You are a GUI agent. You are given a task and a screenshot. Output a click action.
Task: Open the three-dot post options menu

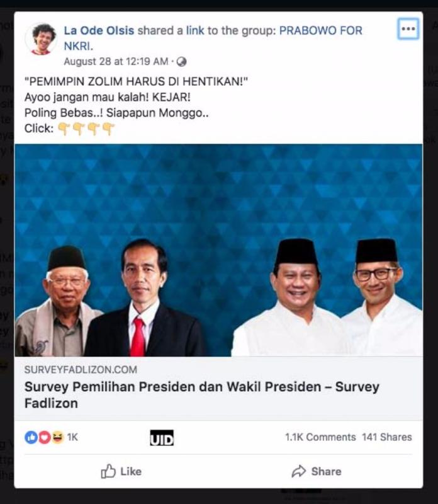click(408, 29)
